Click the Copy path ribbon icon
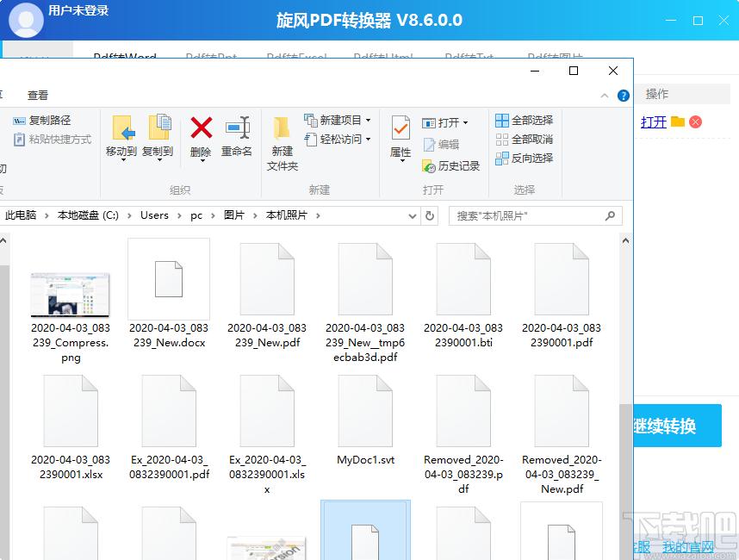The width and height of the screenshot is (739, 560). click(19, 121)
